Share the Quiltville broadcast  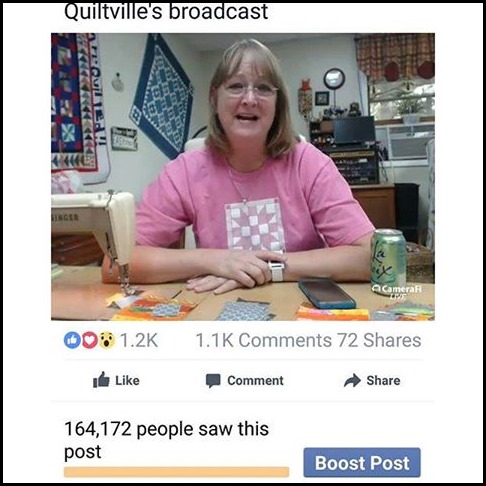[x=372, y=380]
